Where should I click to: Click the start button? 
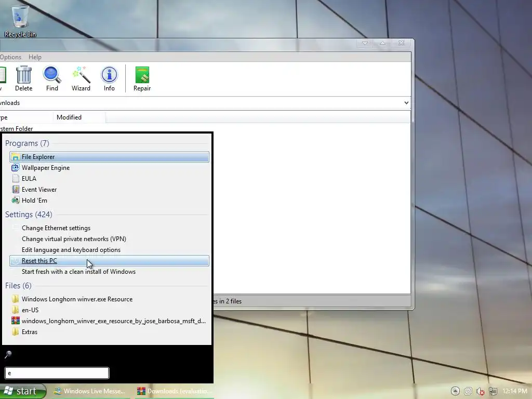tap(23, 391)
